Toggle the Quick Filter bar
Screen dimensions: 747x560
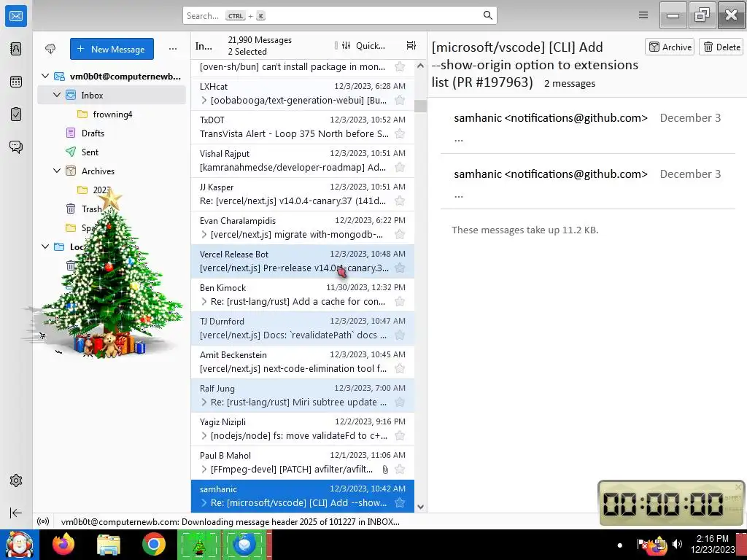(x=363, y=46)
